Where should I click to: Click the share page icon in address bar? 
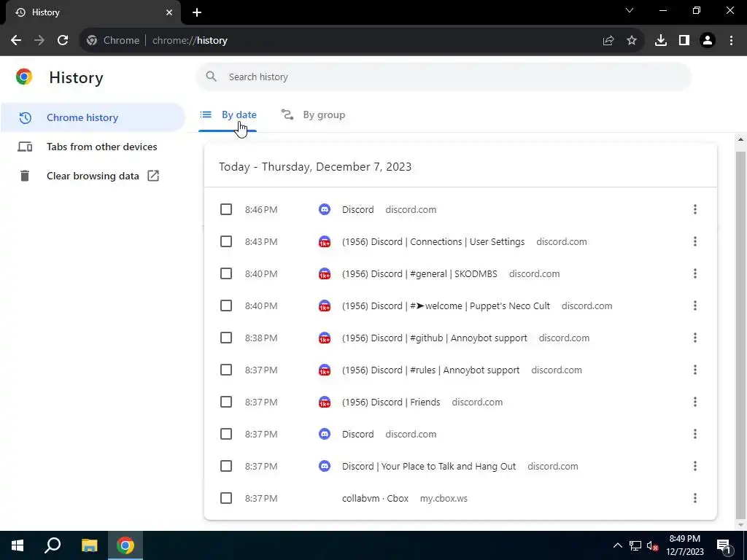[608, 41]
